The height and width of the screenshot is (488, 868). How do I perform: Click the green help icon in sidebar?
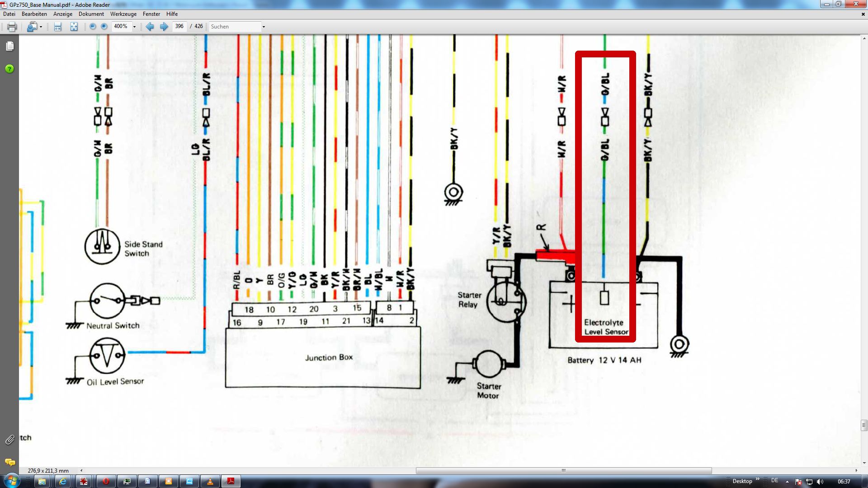click(x=9, y=69)
